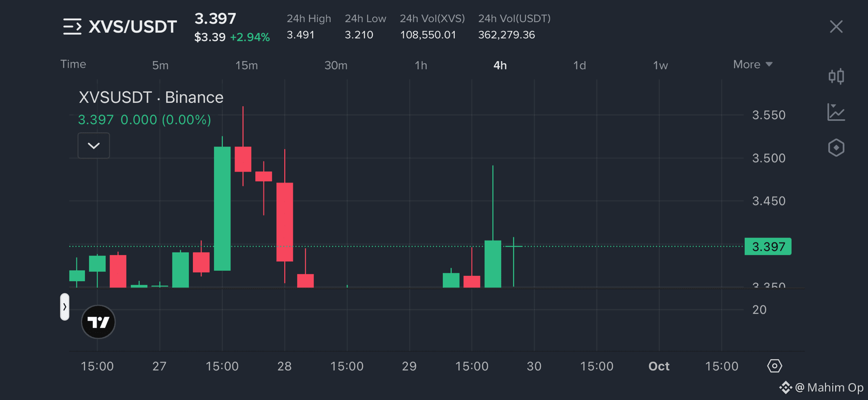Click the Binance logo next to Mahim Op
The width and height of the screenshot is (868, 400).
[x=785, y=387]
